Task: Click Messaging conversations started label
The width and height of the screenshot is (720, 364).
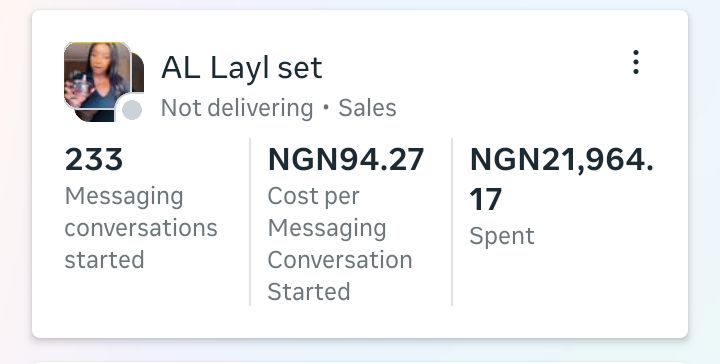Action: [x=141, y=228]
